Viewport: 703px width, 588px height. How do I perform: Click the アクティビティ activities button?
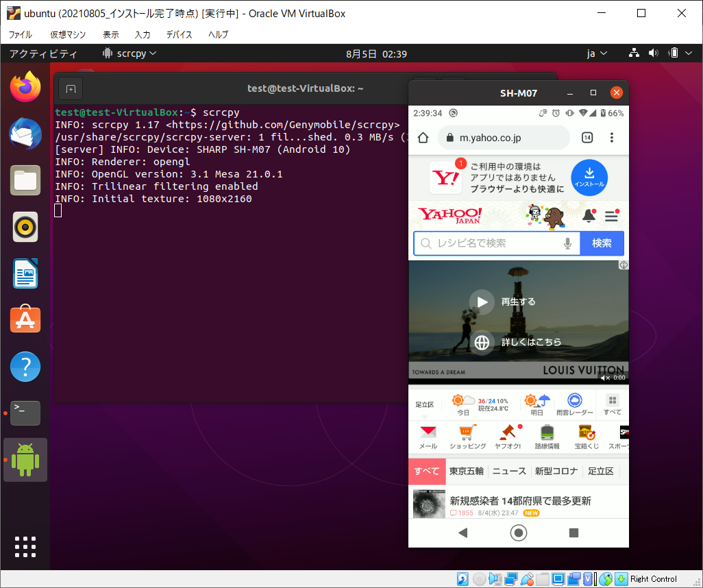tap(43, 54)
